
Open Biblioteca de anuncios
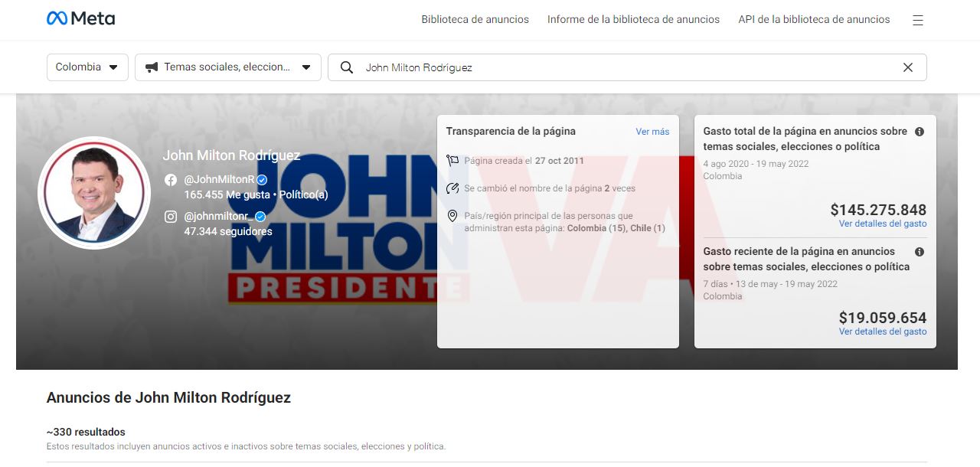[x=475, y=20]
